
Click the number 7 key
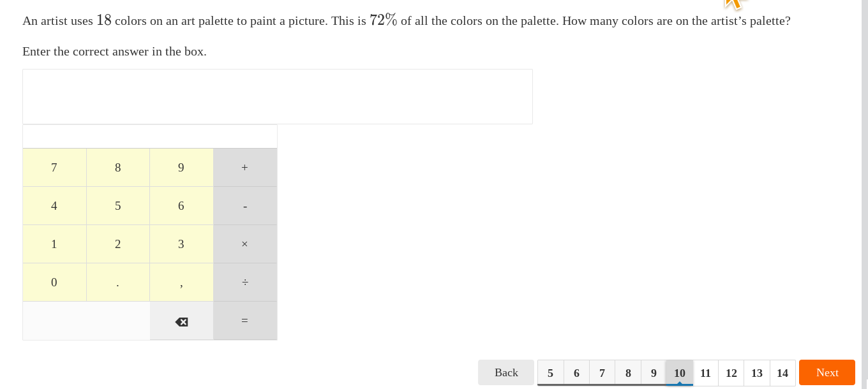[54, 168]
